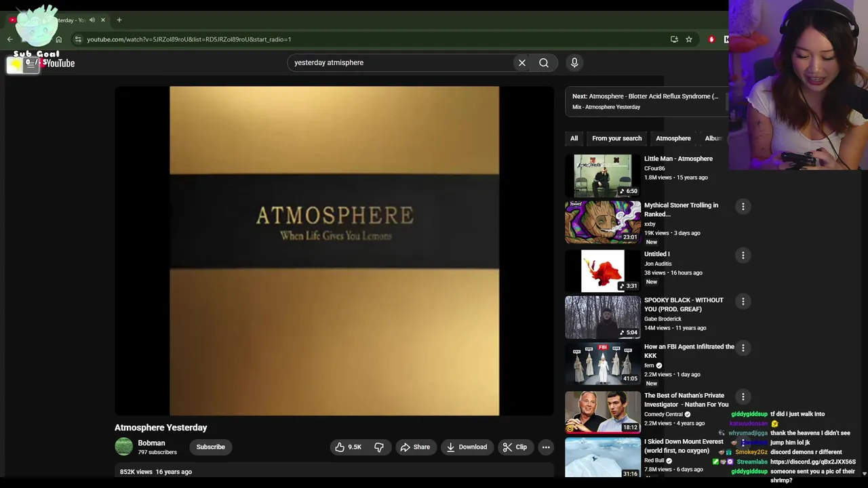Open FBI Agent Infiltrated KKK thumbnail

click(603, 364)
